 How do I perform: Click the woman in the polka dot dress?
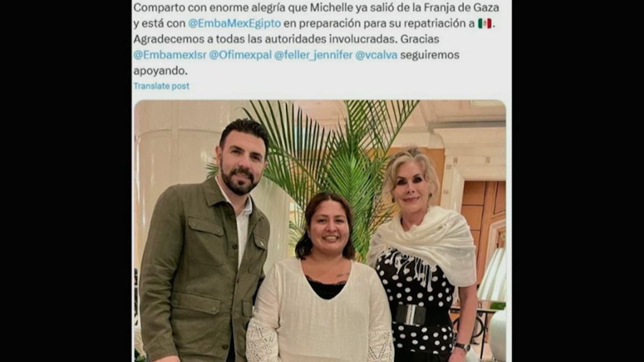coord(424,257)
